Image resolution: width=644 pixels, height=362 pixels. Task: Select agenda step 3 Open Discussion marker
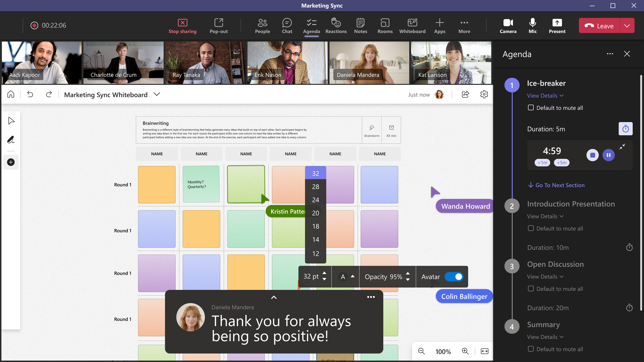(512, 266)
